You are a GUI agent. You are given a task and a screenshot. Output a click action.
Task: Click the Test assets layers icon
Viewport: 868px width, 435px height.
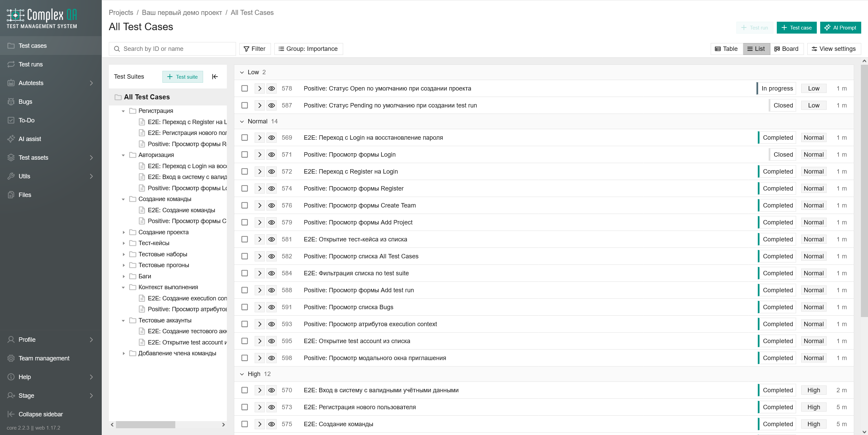click(x=11, y=157)
